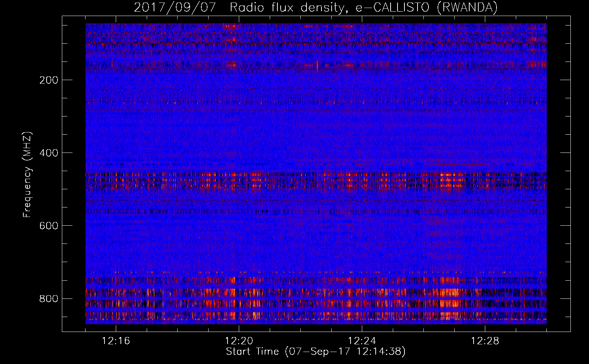Click the 12:20 time tick label
589x364 pixels.
(x=239, y=341)
